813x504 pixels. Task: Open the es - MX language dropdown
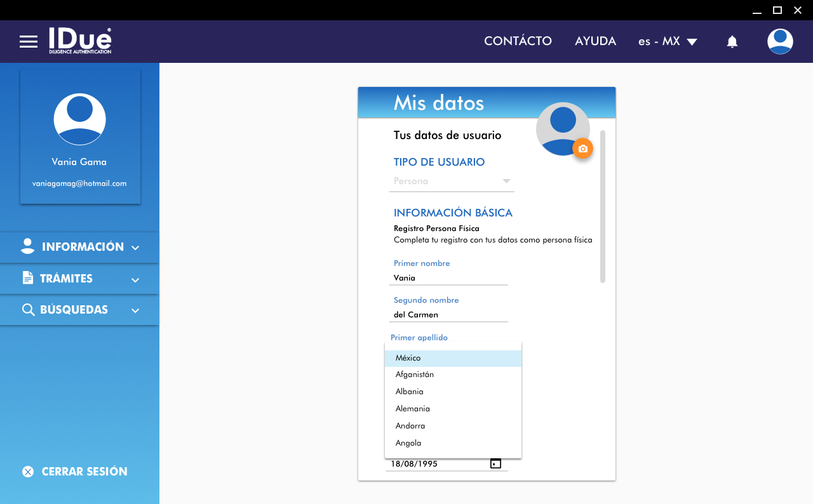668,41
